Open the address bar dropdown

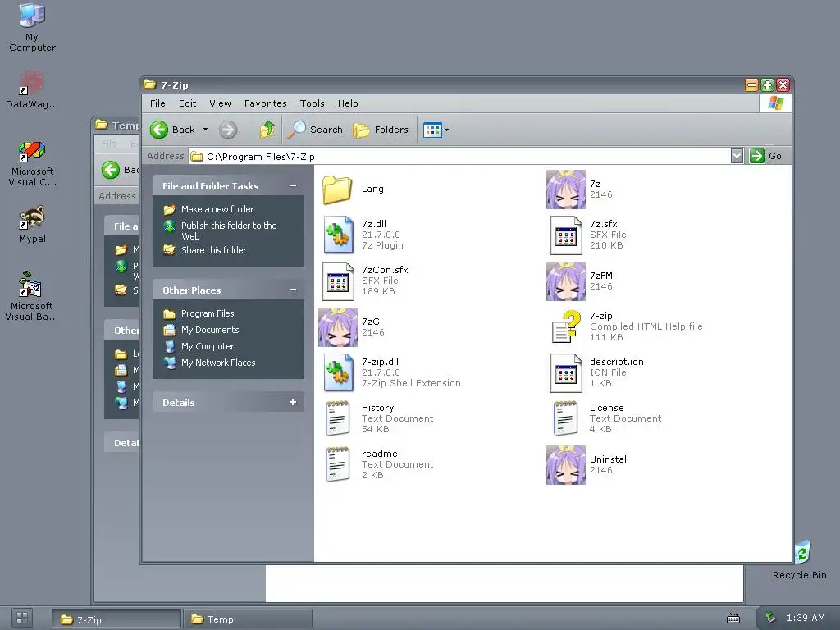[737, 156]
